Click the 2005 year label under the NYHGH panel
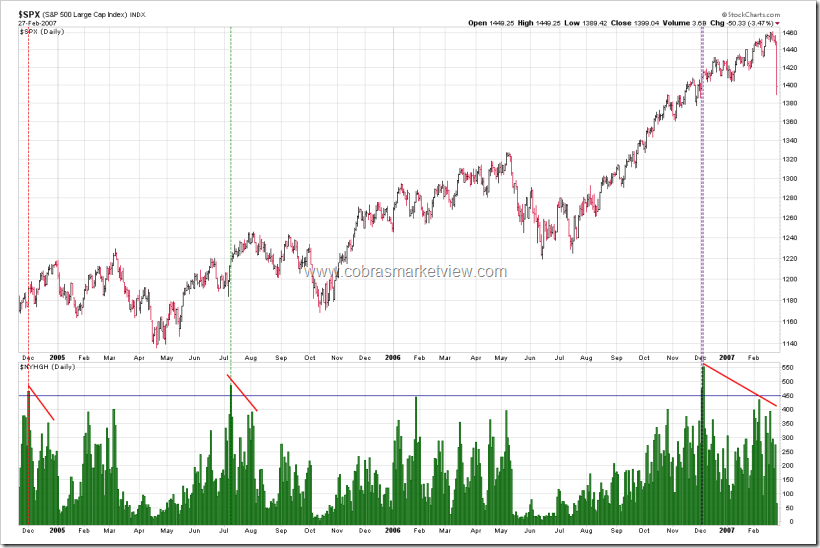The height and width of the screenshot is (548, 820). point(57,530)
